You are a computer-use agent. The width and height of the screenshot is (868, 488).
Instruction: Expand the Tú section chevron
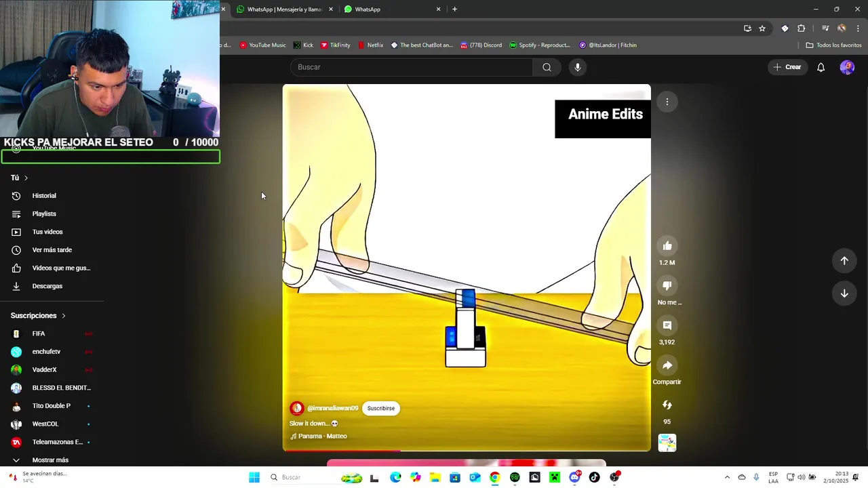(x=26, y=178)
